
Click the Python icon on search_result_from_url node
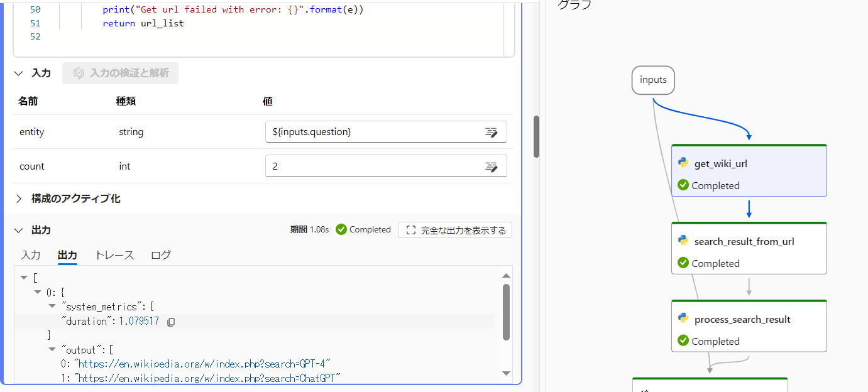683,241
